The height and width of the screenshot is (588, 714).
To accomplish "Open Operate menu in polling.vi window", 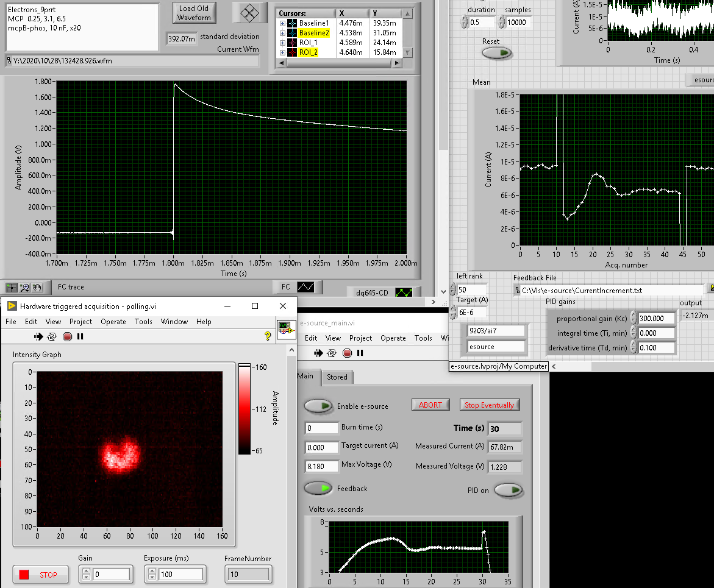I will 113,322.
